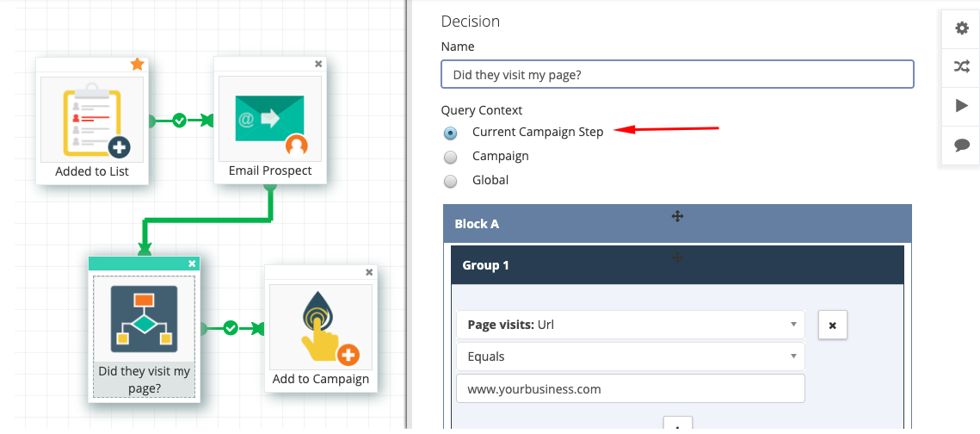Click the play triangle sidebar icon

[x=962, y=106]
